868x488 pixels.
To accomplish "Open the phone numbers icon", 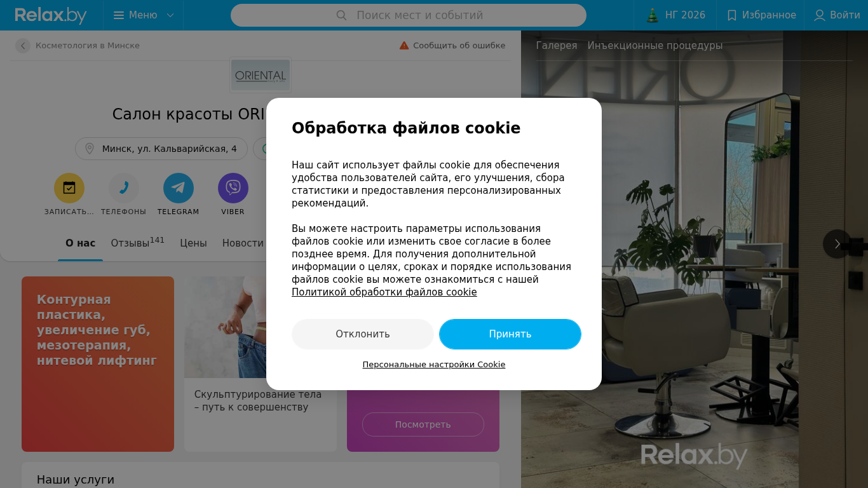I will [x=124, y=188].
